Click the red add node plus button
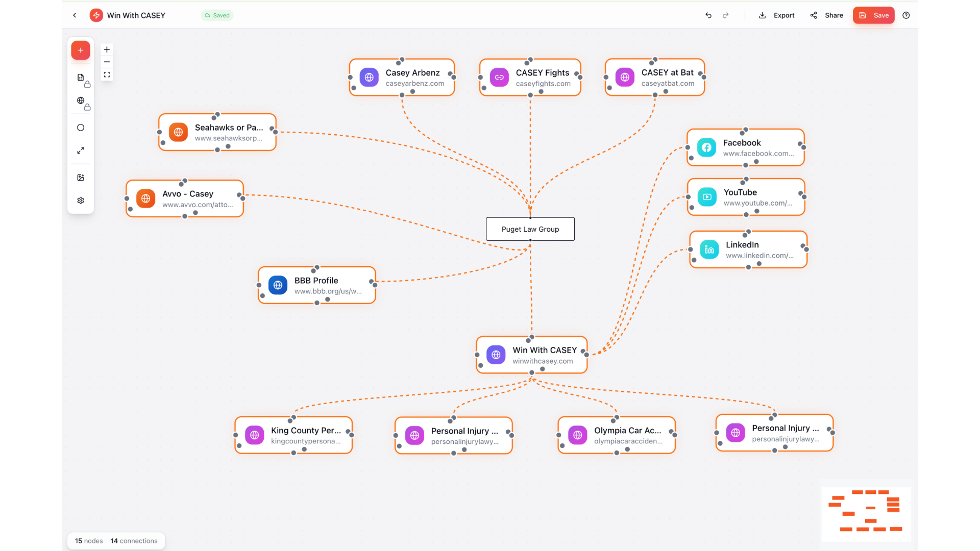The width and height of the screenshot is (980, 551). pos(81,50)
